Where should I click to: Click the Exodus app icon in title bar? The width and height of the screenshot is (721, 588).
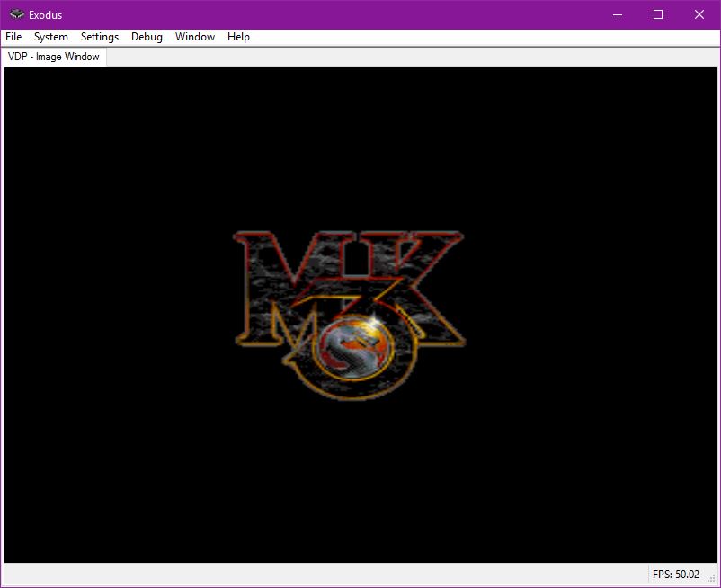click(17, 14)
